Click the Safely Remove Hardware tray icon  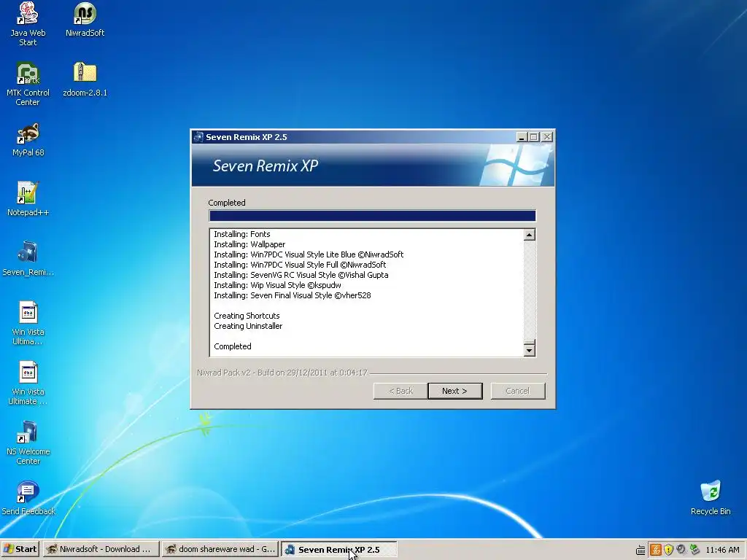click(x=694, y=550)
